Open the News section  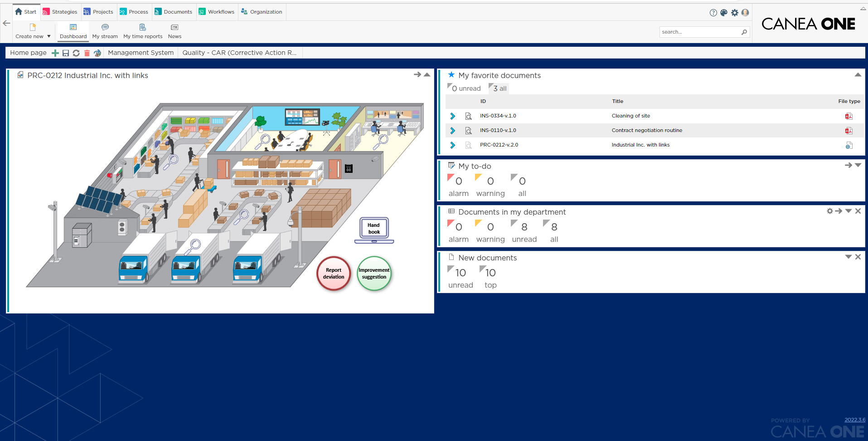coord(174,31)
